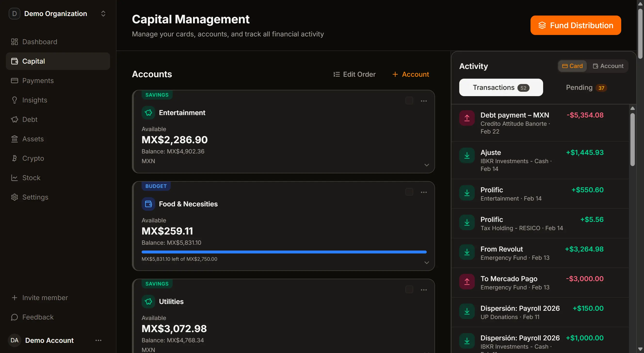Open Demo Account options ellipsis
This screenshot has width=644, height=353.
(98, 340)
